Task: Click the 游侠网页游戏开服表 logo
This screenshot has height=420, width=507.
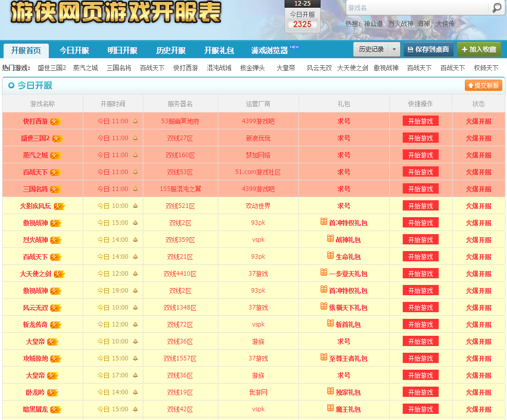Action: (x=116, y=12)
